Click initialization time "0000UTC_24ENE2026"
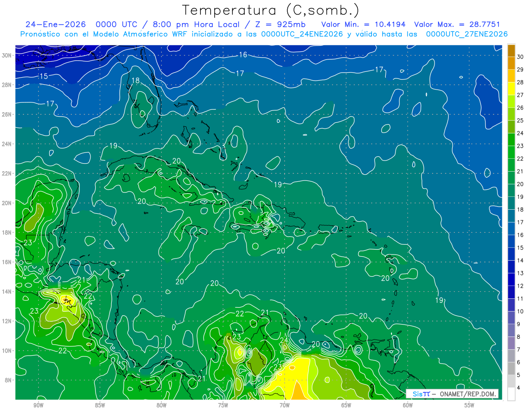Viewport: 532px width, 411px height. (302, 34)
